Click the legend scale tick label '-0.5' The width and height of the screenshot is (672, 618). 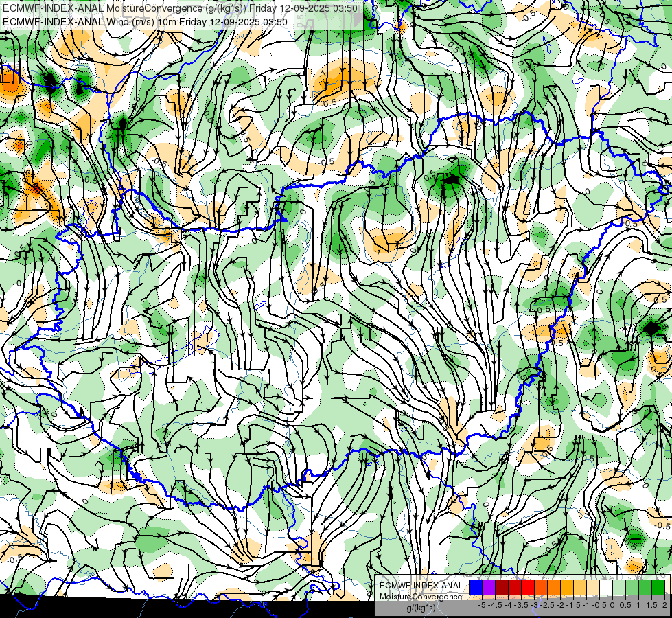coord(599,605)
